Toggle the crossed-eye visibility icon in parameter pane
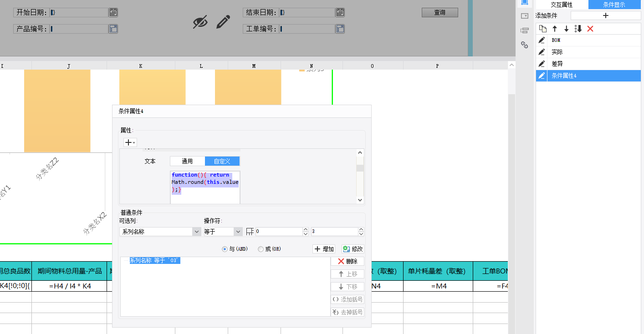This screenshot has width=644, height=334. point(200,21)
